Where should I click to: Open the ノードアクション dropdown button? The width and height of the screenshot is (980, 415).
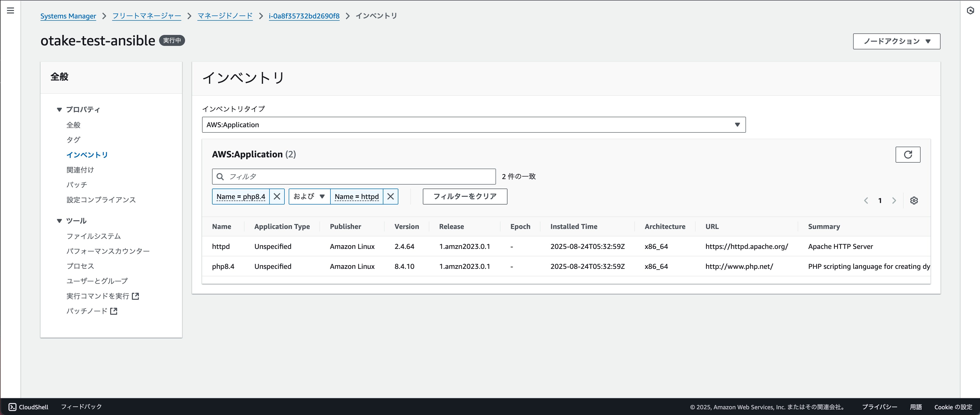coord(896,41)
